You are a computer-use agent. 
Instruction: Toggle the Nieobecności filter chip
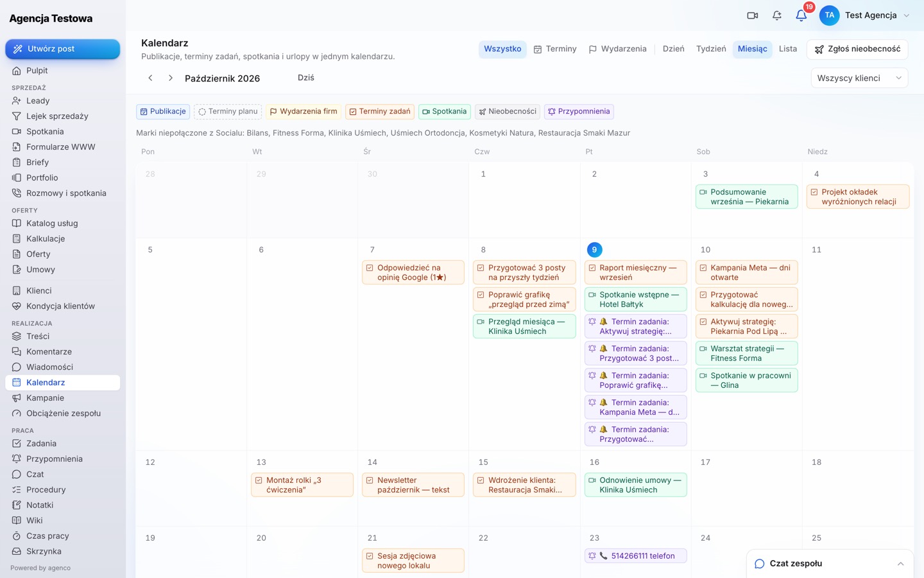[x=508, y=112]
